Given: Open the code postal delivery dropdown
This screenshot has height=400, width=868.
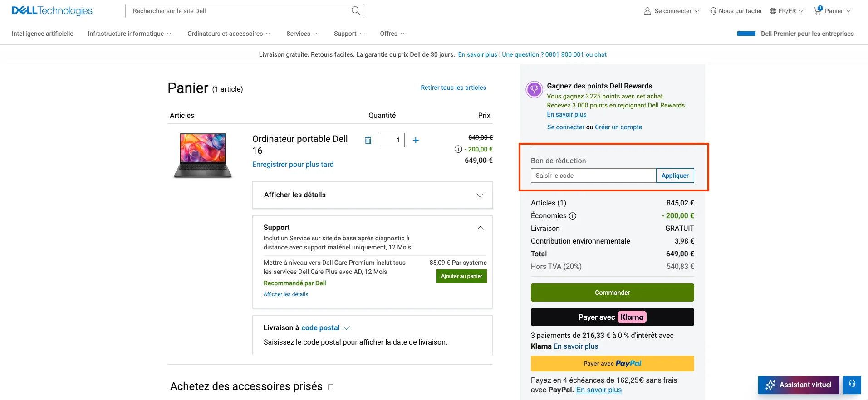Looking at the screenshot, I should pyautogui.click(x=325, y=327).
